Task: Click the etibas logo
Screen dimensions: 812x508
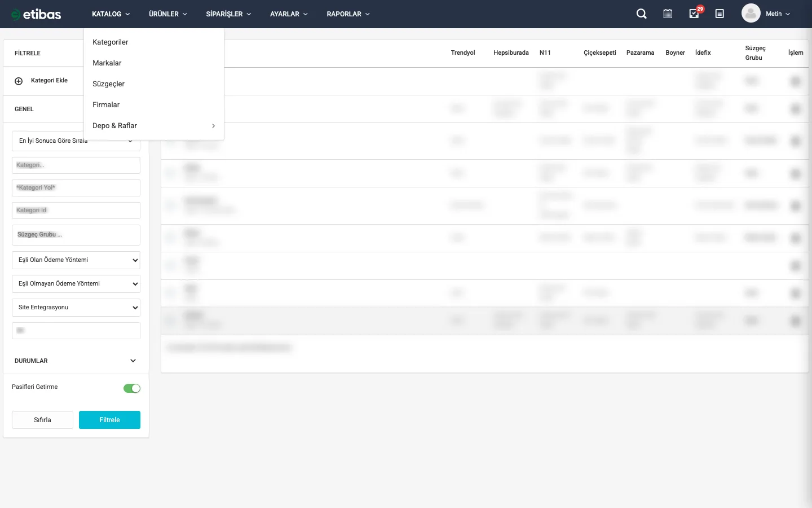Action: click(x=36, y=14)
